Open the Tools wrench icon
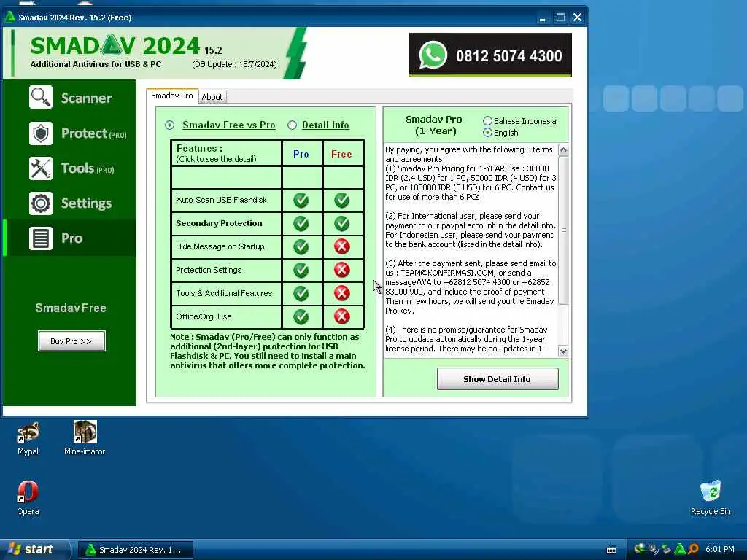The height and width of the screenshot is (560, 747). pyautogui.click(x=41, y=168)
